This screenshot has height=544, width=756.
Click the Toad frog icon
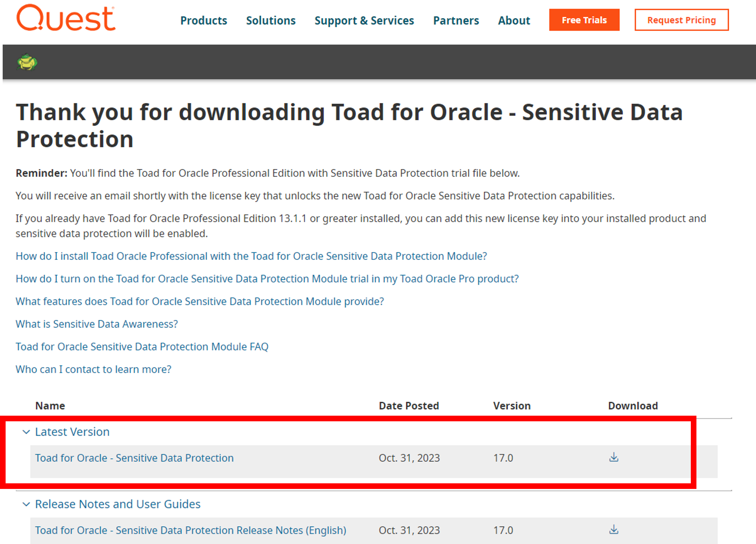[x=27, y=62]
